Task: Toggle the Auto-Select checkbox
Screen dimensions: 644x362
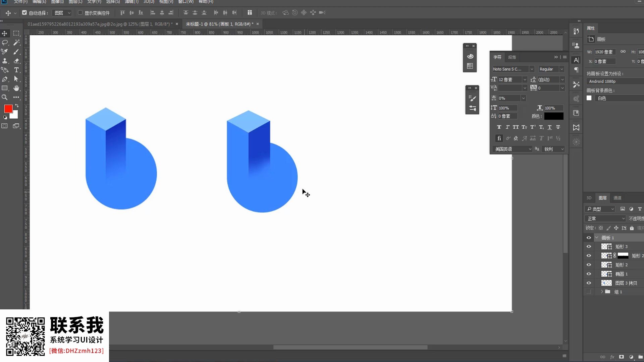Action: [x=24, y=13]
